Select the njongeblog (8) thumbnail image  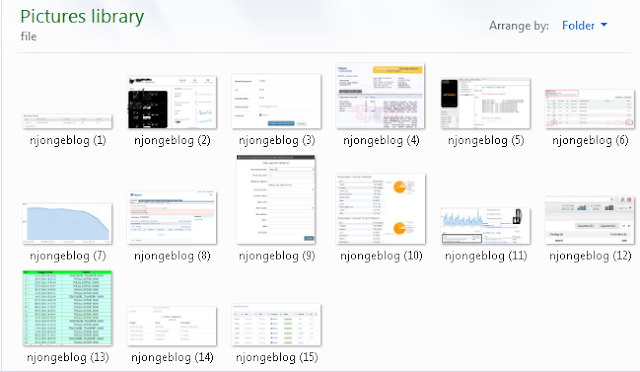pyautogui.click(x=172, y=218)
